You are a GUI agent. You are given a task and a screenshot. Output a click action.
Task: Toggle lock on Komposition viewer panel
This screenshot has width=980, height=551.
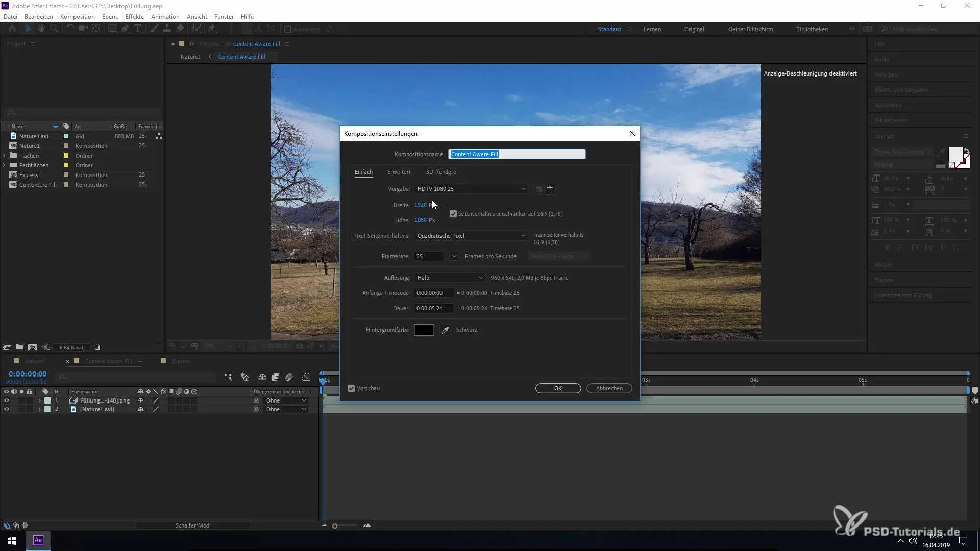click(x=192, y=44)
